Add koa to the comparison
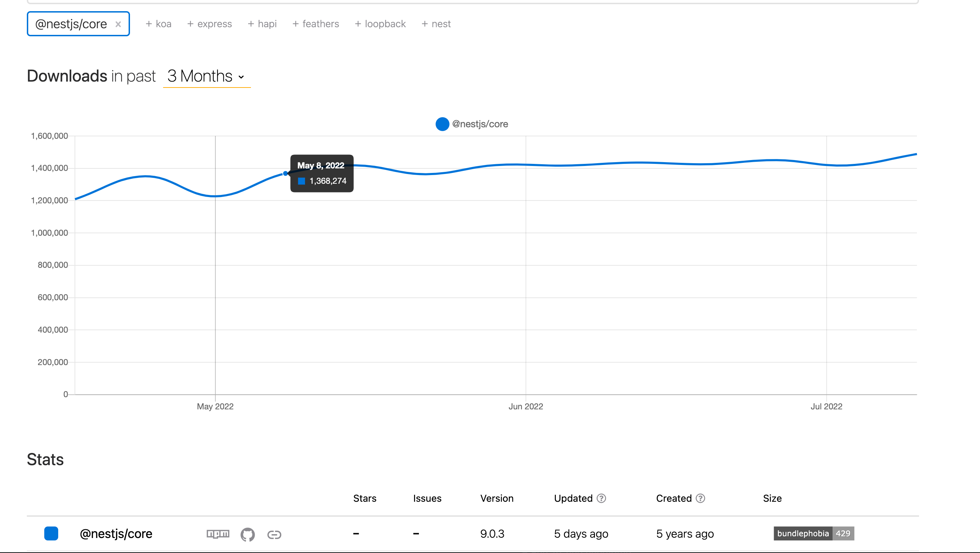The width and height of the screenshot is (980, 553). coord(159,24)
